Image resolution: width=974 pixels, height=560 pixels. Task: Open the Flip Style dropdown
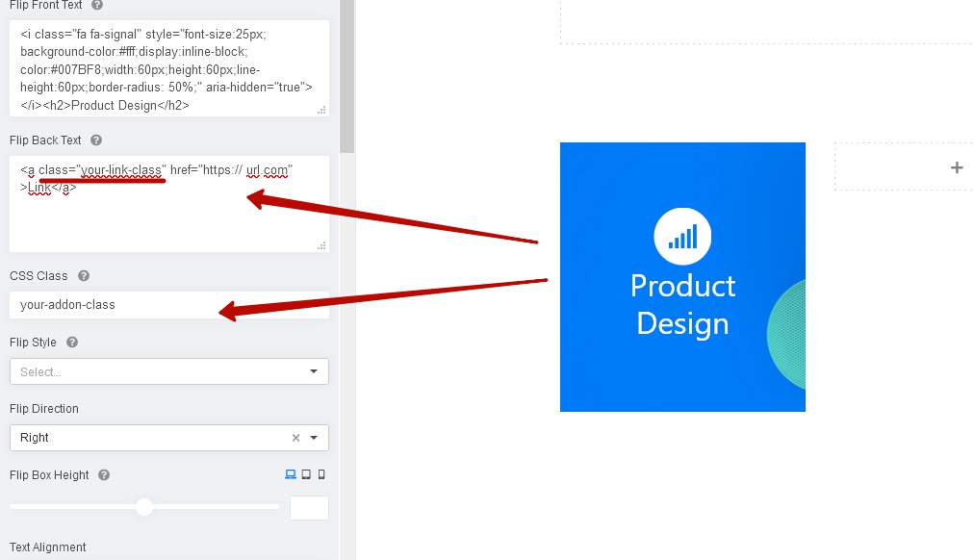coord(168,371)
